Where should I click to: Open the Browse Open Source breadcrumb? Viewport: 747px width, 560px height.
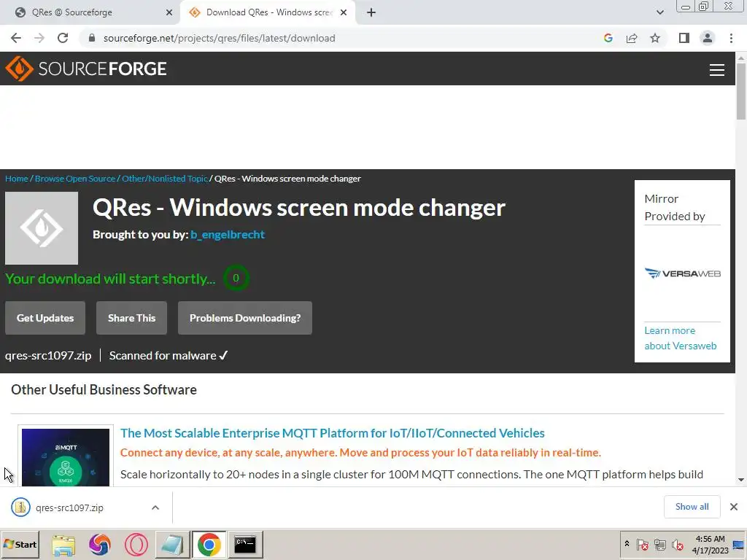click(75, 179)
